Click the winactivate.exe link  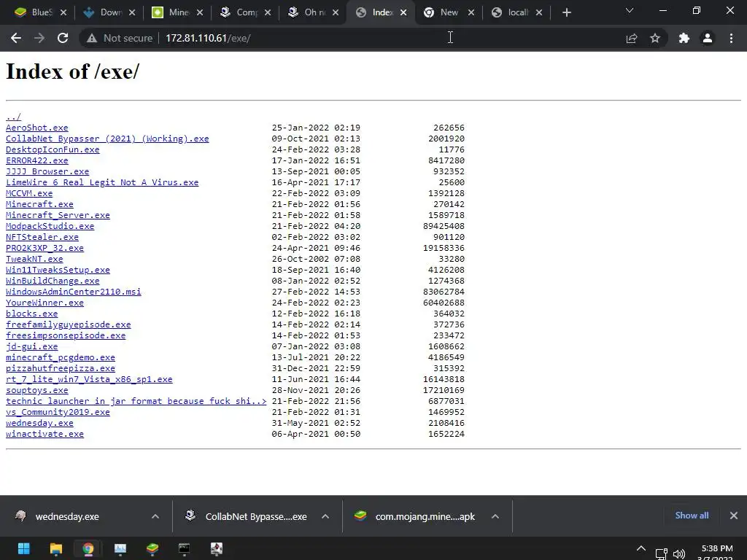[x=44, y=435]
